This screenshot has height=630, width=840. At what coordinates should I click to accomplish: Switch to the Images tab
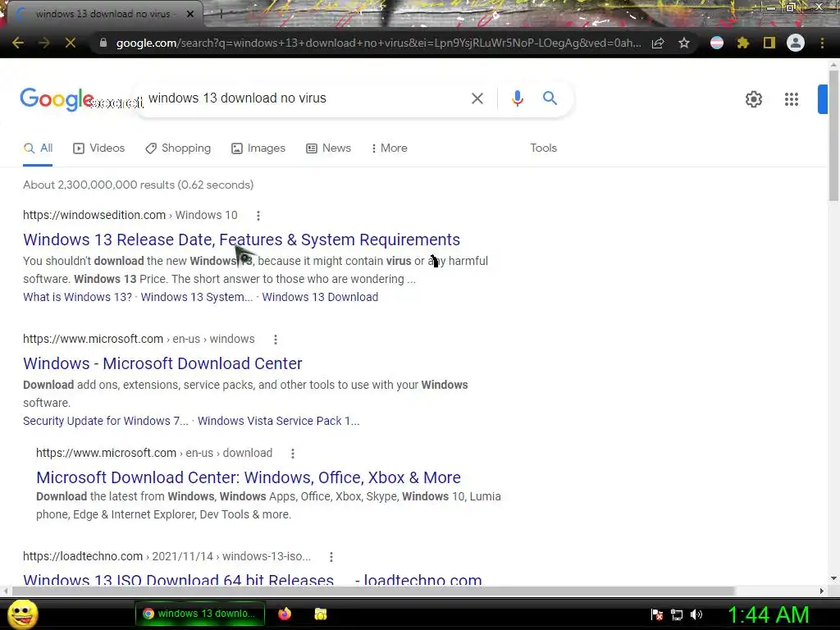pos(258,148)
